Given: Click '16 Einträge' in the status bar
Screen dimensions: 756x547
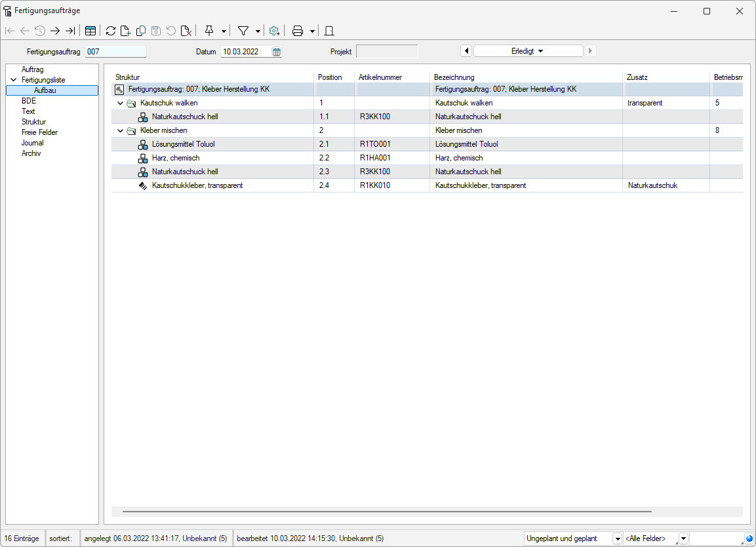Looking at the screenshot, I should coord(22,538).
